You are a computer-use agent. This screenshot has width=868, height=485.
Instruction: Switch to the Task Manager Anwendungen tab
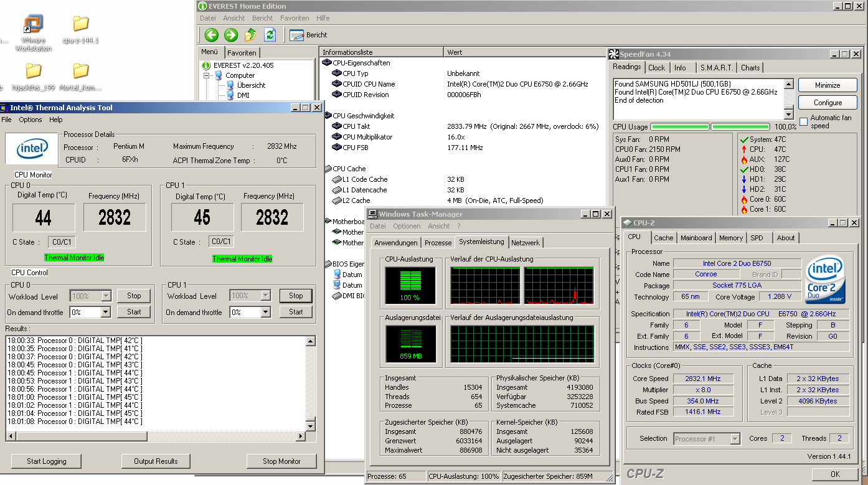[396, 242]
